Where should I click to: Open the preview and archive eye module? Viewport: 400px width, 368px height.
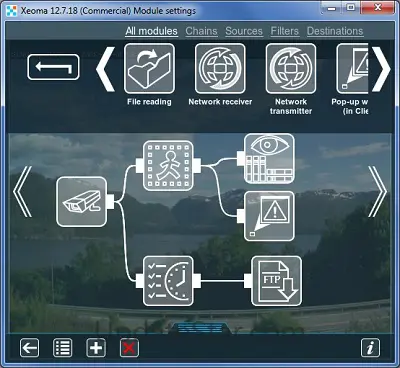[269, 159]
